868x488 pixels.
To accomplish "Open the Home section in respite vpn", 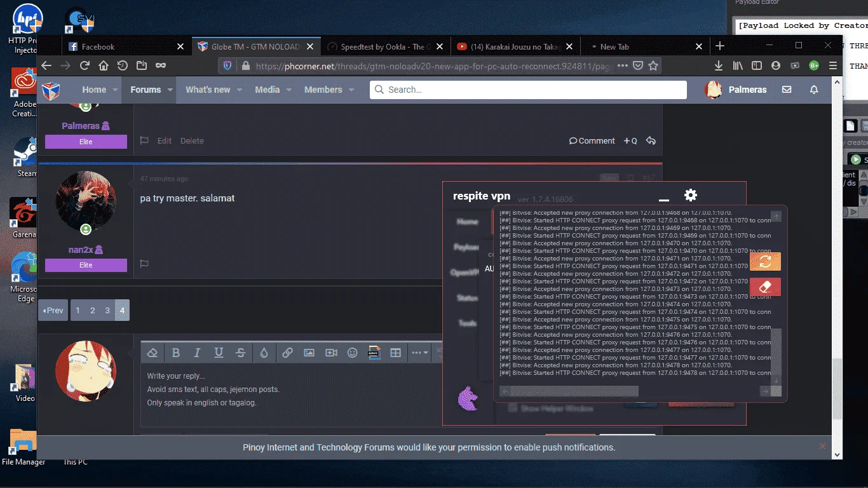I will pos(468,222).
